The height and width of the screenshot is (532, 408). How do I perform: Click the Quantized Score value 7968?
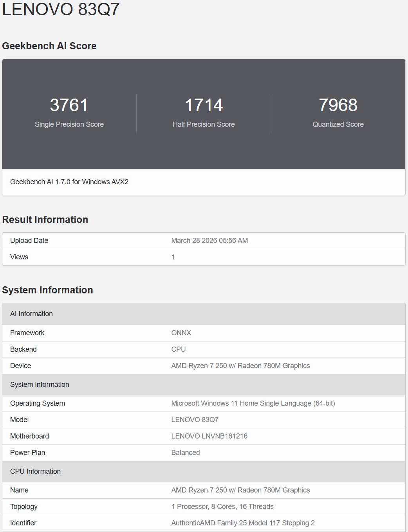[x=338, y=105]
